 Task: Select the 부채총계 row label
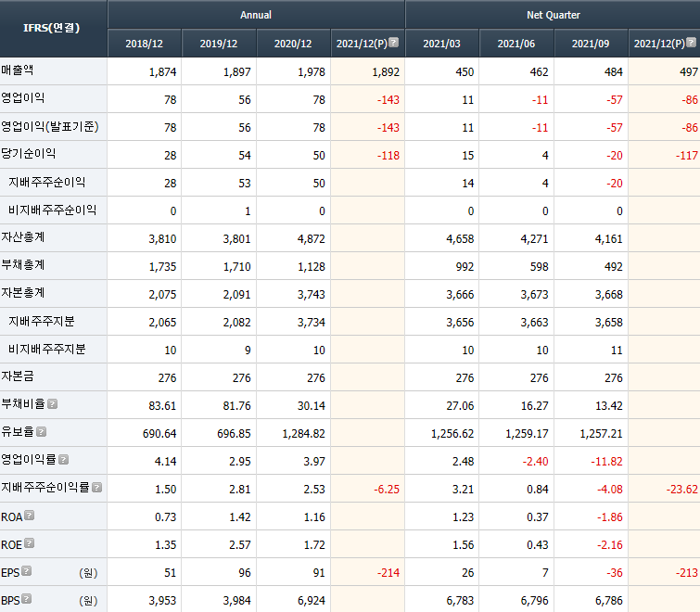(23, 264)
